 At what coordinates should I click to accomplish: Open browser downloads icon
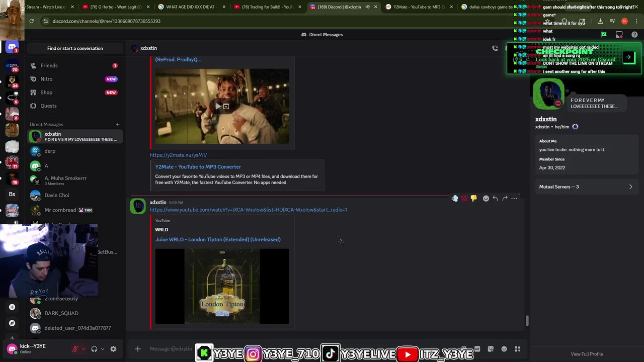(x=600, y=21)
